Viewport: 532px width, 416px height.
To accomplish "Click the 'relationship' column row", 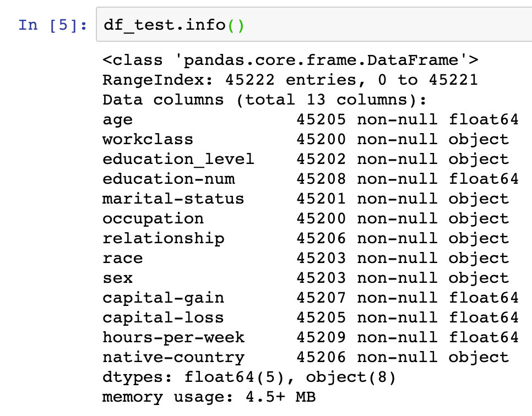I will point(306,239).
